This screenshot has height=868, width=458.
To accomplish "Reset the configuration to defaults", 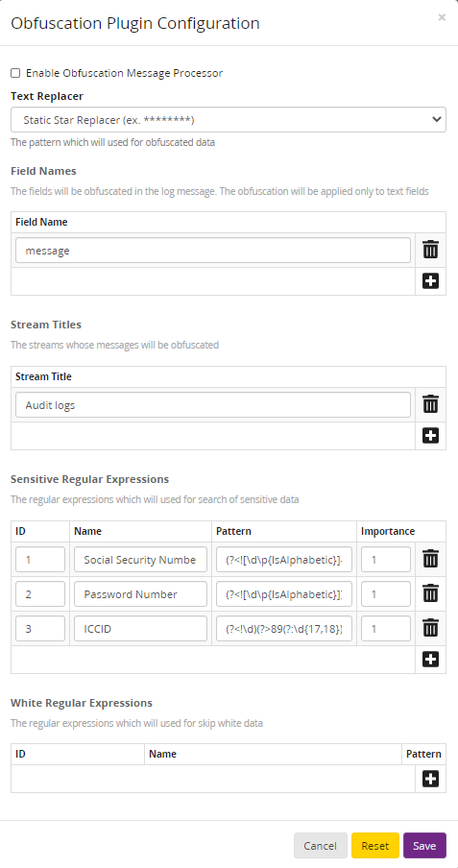I will pos(374,845).
